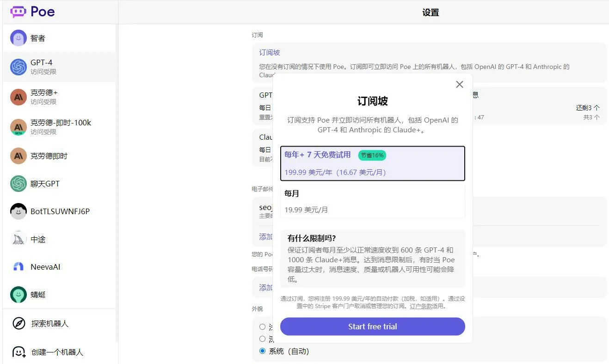Image resolution: width=609 pixels, height=364 pixels.
Task: Click the Poe wordmark text
Action: point(43,12)
